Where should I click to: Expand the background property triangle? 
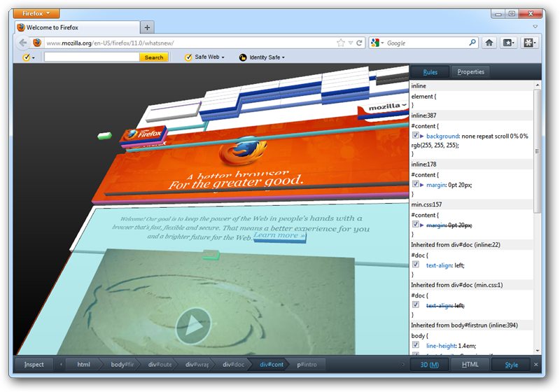[422, 136]
